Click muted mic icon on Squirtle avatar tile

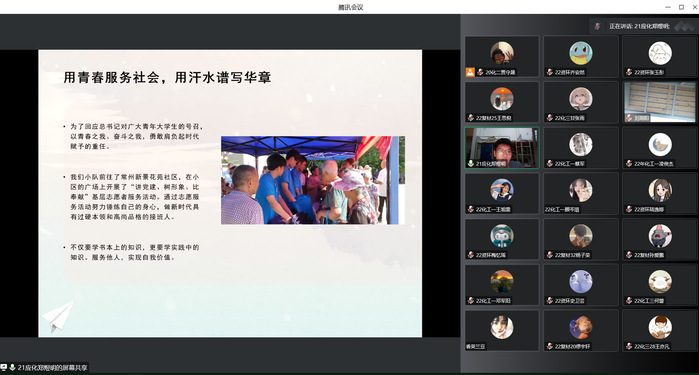550,72
